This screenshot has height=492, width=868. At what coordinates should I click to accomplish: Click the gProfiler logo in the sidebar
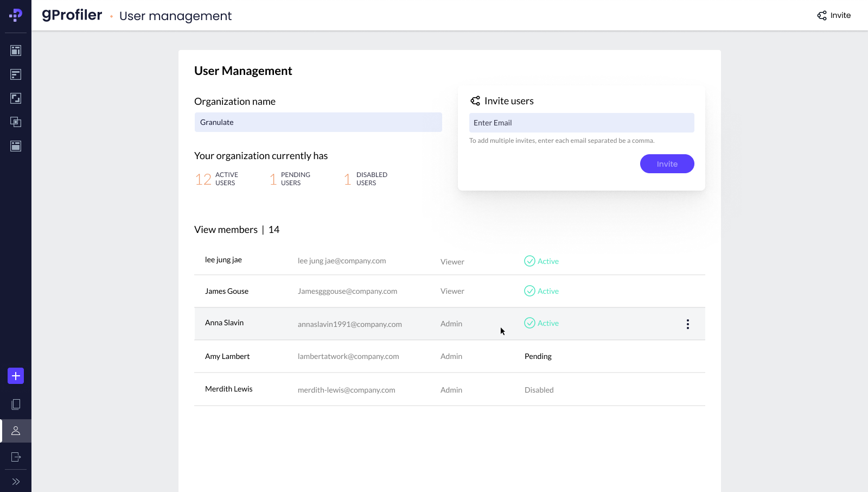pos(16,15)
